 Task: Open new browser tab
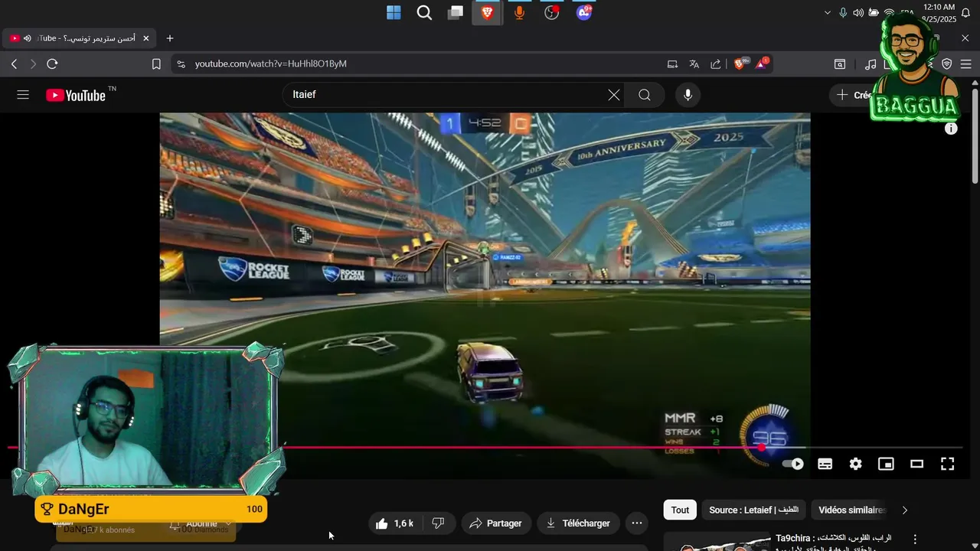[x=170, y=38]
